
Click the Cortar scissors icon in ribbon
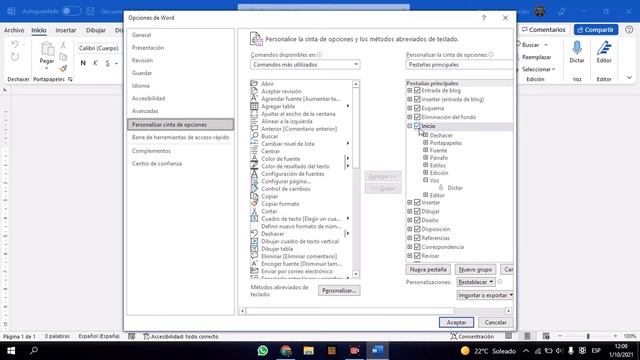pyautogui.click(x=63, y=45)
